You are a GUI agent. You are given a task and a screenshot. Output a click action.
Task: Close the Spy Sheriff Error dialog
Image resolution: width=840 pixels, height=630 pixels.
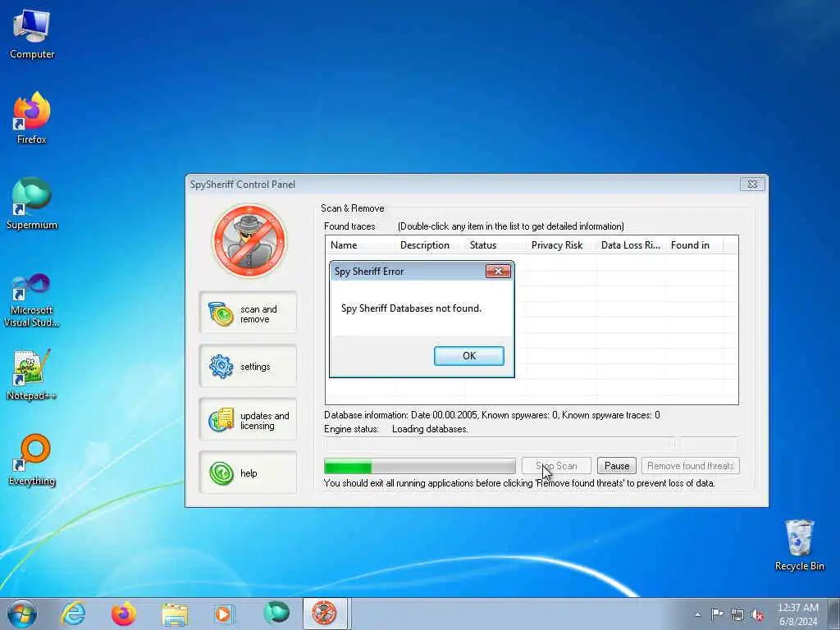pyautogui.click(x=498, y=271)
